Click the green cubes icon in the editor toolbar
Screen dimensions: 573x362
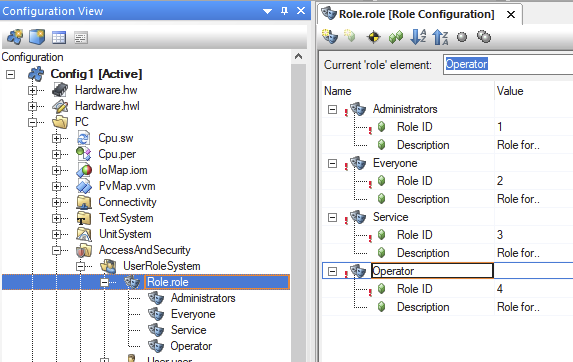coord(396,37)
